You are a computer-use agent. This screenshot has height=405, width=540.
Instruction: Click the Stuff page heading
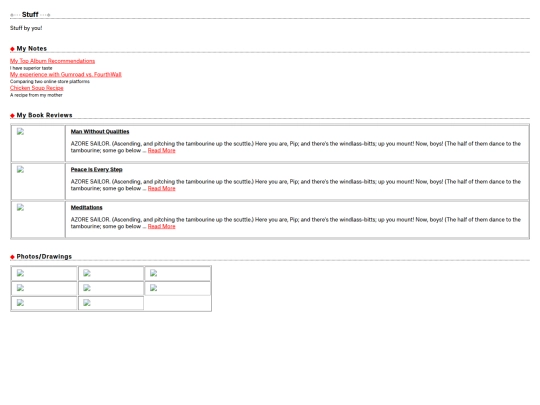click(30, 14)
